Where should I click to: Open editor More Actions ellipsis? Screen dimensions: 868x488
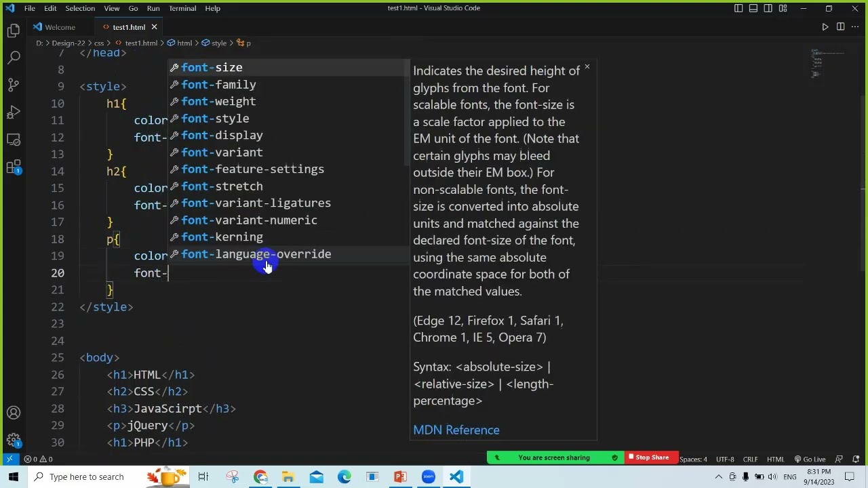(x=855, y=27)
